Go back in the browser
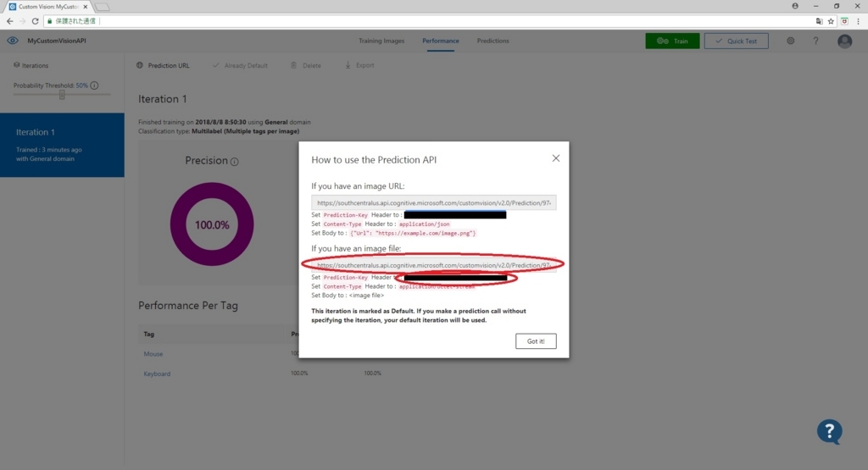The width and height of the screenshot is (868, 470). tap(9, 21)
